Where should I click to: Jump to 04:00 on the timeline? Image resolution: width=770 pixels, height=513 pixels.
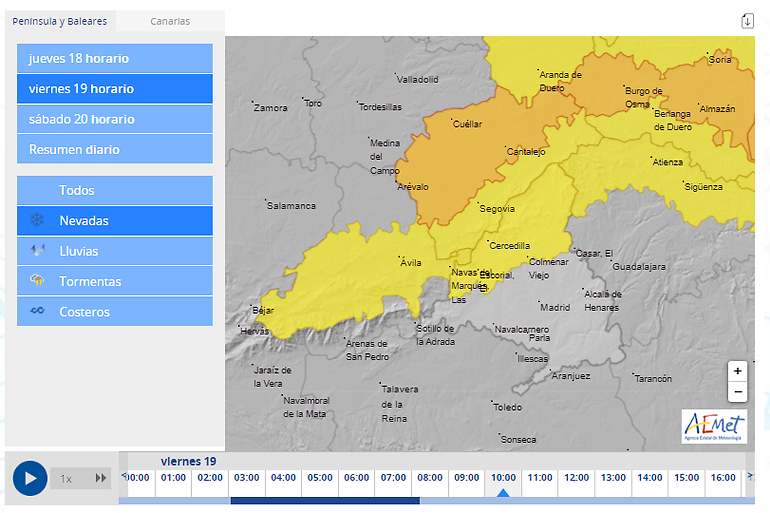283,478
